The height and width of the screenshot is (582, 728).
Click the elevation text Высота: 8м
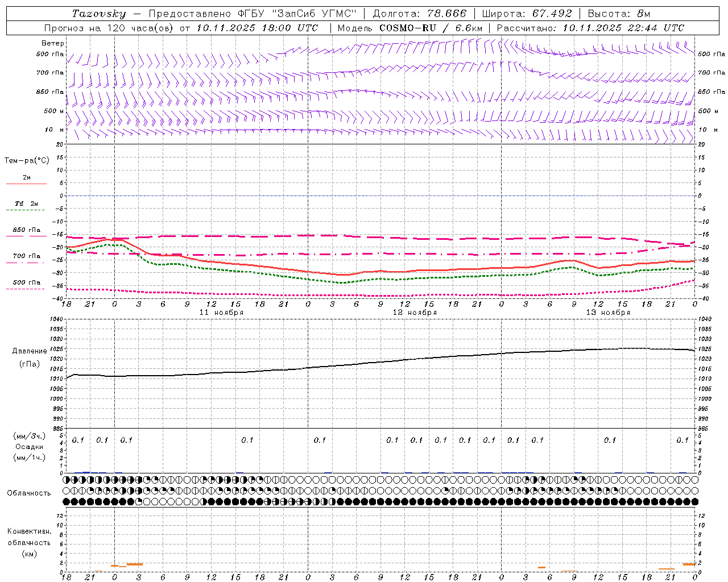click(619, 14)
